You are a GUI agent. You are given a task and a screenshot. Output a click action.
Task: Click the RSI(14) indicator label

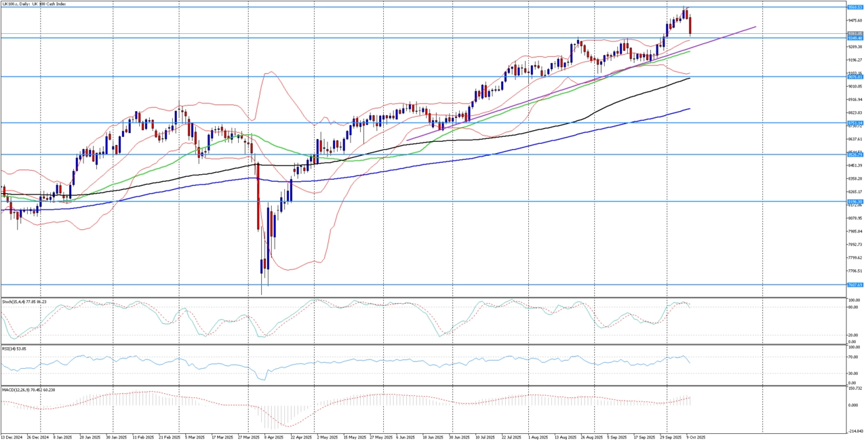pyautogui.click(x=14, y=348)
